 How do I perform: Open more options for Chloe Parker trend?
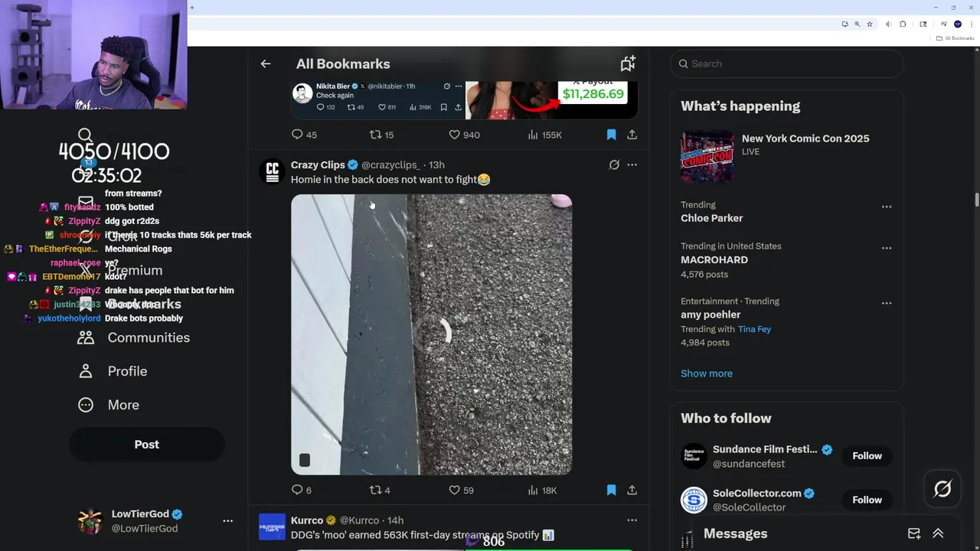coord(887,207)
